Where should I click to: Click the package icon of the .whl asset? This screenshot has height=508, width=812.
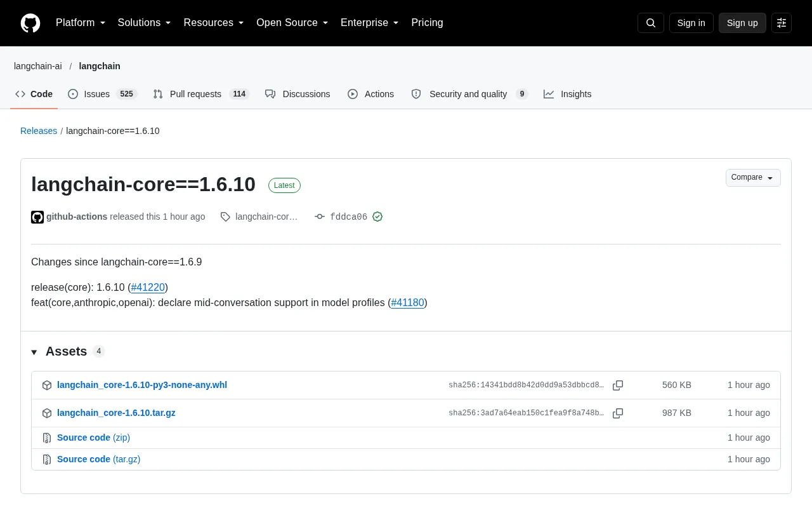click(x=47, y=385)
